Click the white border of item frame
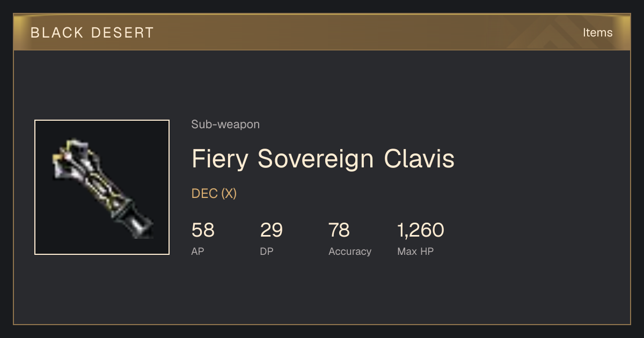The image size is (644, 338). pyautogui.click(x=102, y=120)
